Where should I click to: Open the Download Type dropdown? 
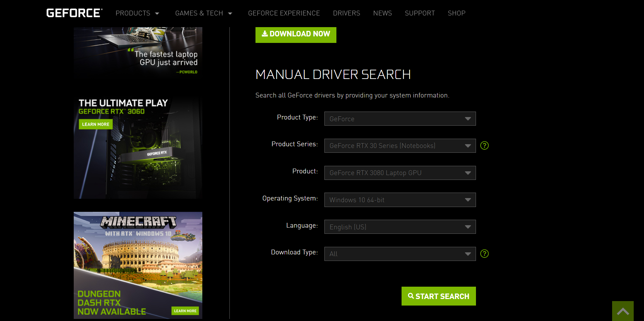click(x=400, y=254)
